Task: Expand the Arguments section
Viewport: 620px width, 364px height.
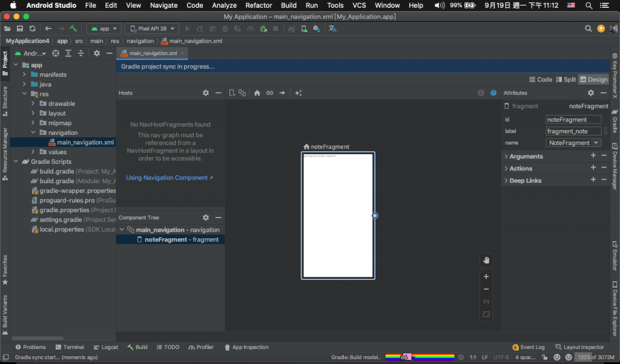Action: pos(526,157)
